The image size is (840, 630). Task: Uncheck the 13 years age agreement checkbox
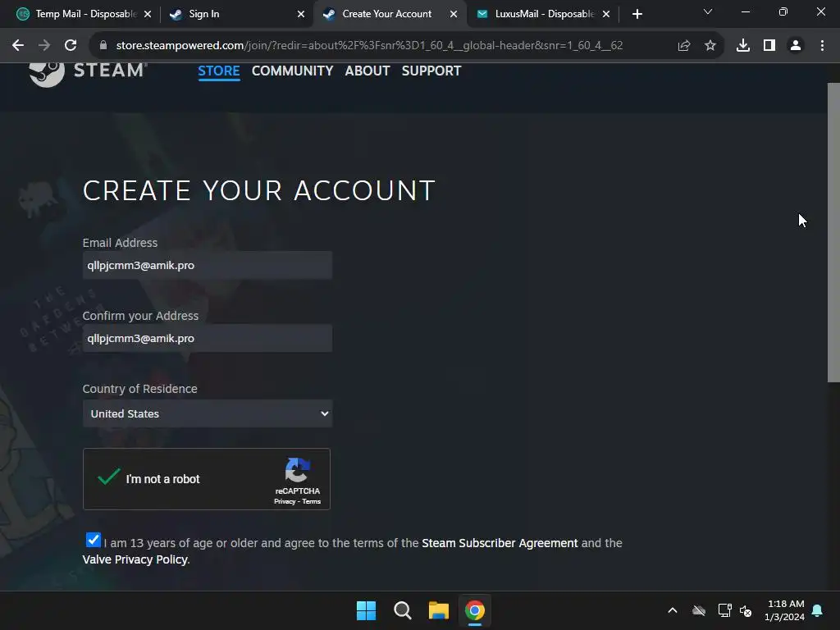(94, 540)
